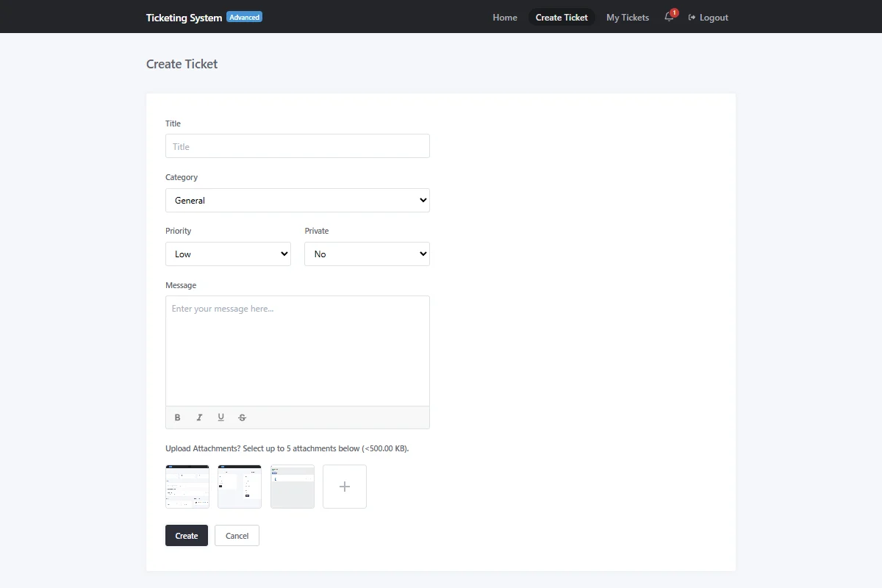Image resolution: width=882 pixels, height=588 pixels.
Task: Open the Category dropdown showing General
Action: pos(298,201)
